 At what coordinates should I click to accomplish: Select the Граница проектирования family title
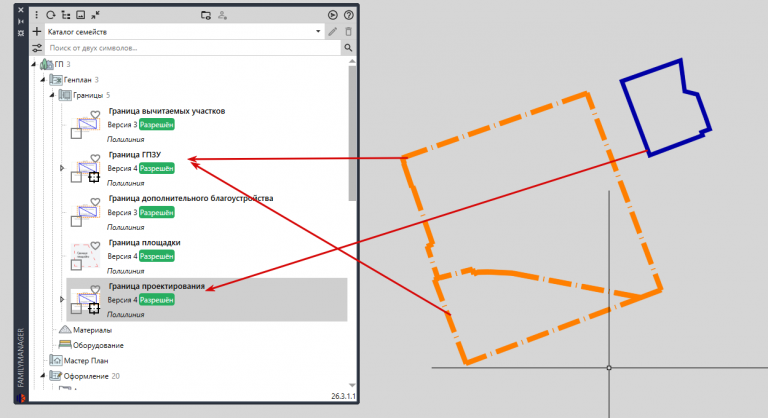pos(157,286)
